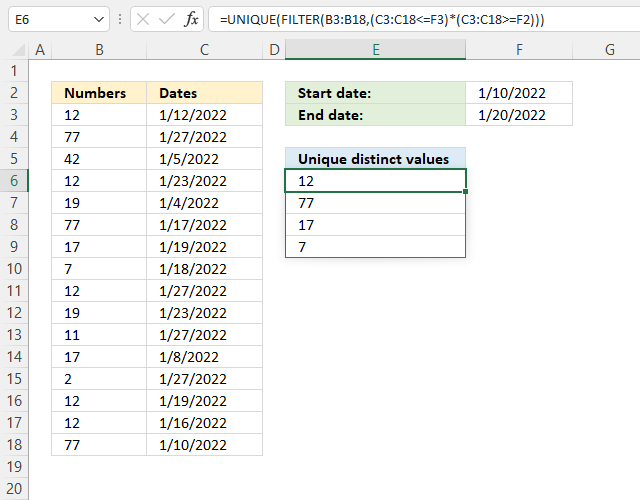640x500 pixels.
Task: Click date cell 1/10/2022 in row 18
Action: [x=204, y=445]
